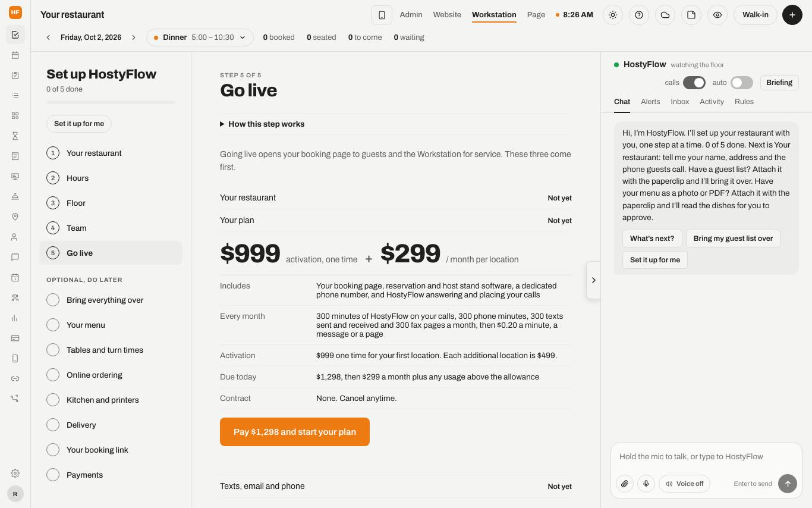The image size is (812, 508).
Task: Attach a file with the paperclip icon
Action: tap(625, 484)
